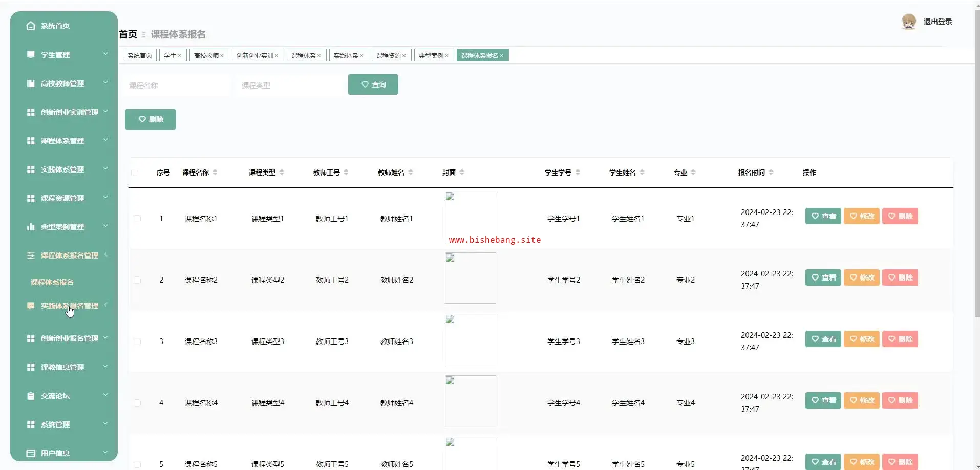Image resolution: width=980 pixels, height=470 pixels.
Task: Click the 课程名称 search input field
Action: pyautogui.click(x=176, y=86)
